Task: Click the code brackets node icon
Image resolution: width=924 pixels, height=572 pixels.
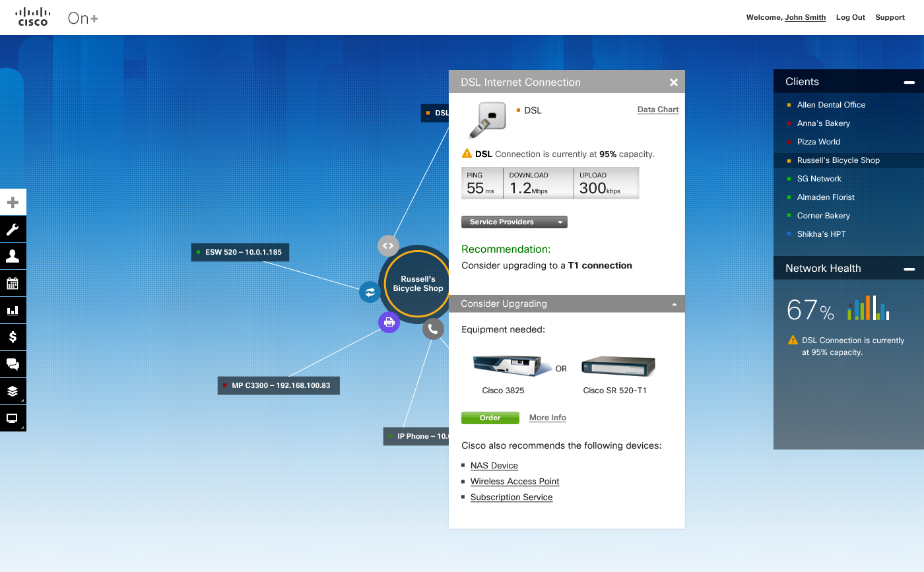Action: point(388,245)
